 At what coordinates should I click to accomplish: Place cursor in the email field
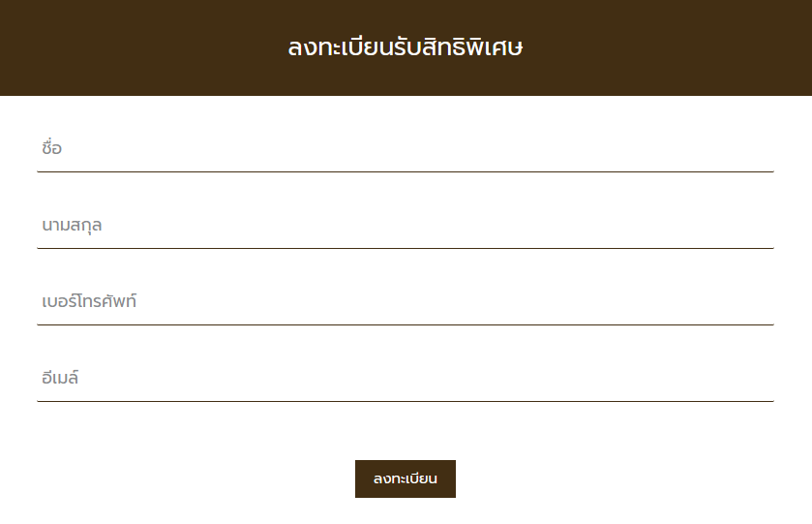tap(405, 379)
